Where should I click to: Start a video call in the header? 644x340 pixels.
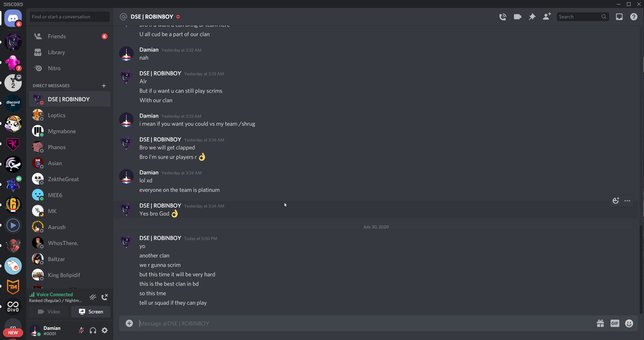(x=517, y=17)
